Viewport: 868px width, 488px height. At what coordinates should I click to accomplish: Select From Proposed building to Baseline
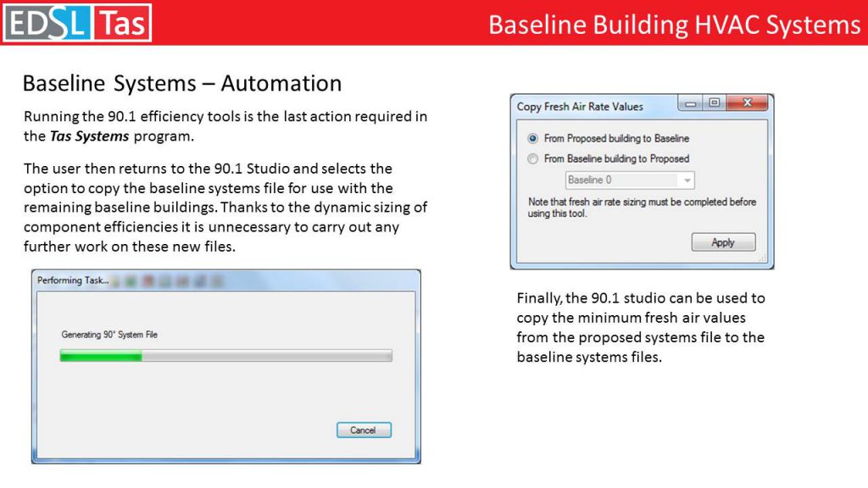tap(533, 138)
